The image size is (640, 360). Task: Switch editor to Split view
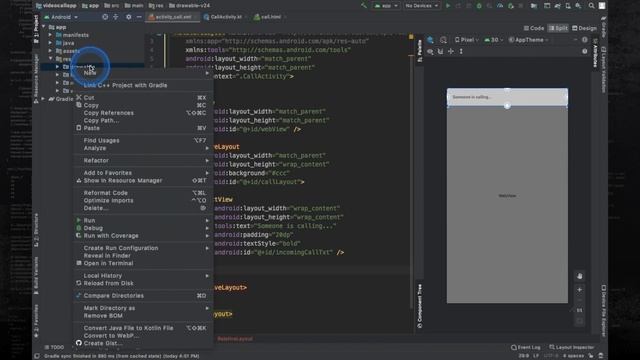point(558,28)
